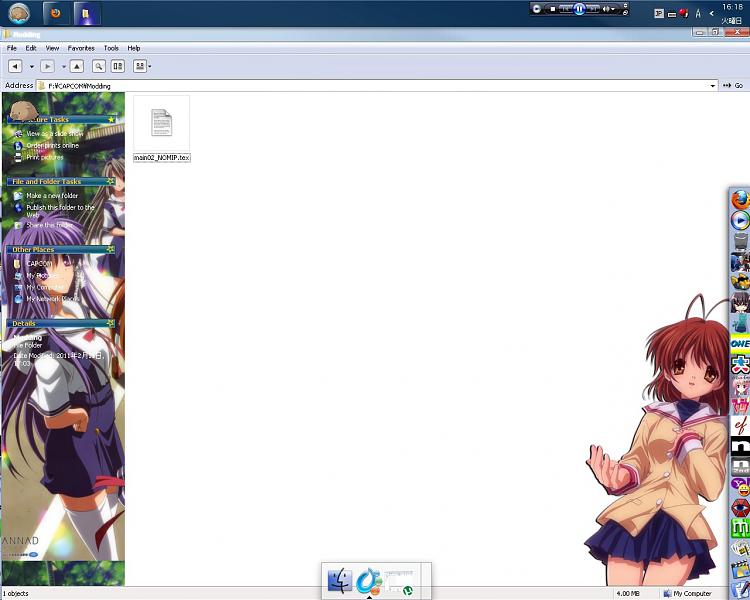Click the Modding folder taskbar button
The image size is (750, 600).
[87, 13]
